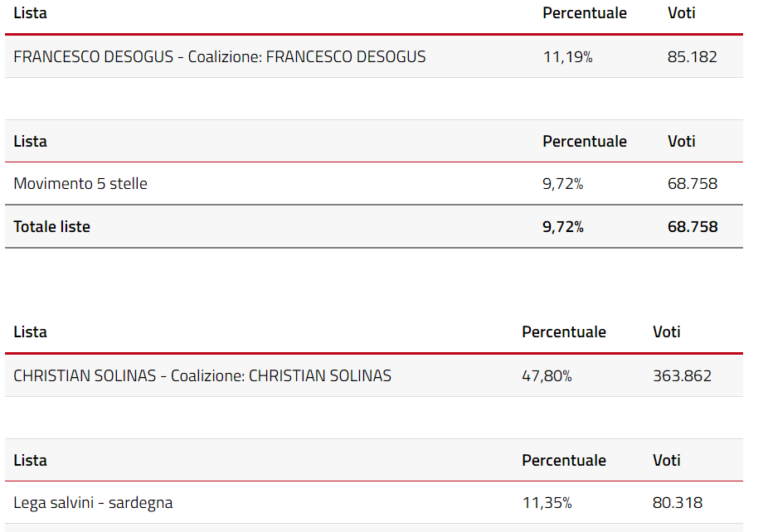The height and width of the screenshot is (532, 768).
Task: Click the 80.318 votes for Lega
Action: [x=678, y=503]
